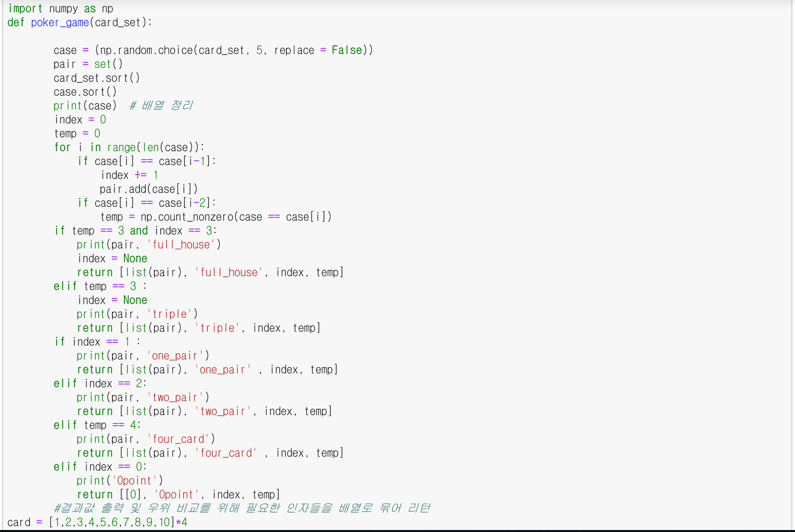
Task: Click the return line with 'four_card'
Action: pyautogui.click(x=210, y=453)
